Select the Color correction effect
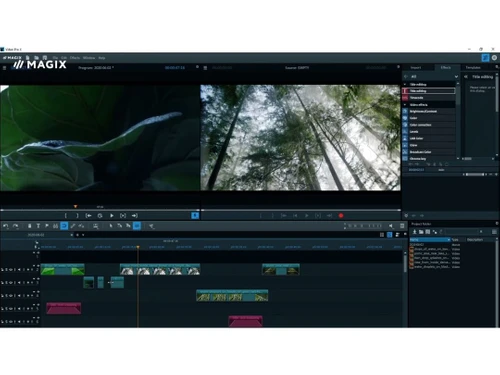Viewport: 500px width, 375px height. point(429,125)
